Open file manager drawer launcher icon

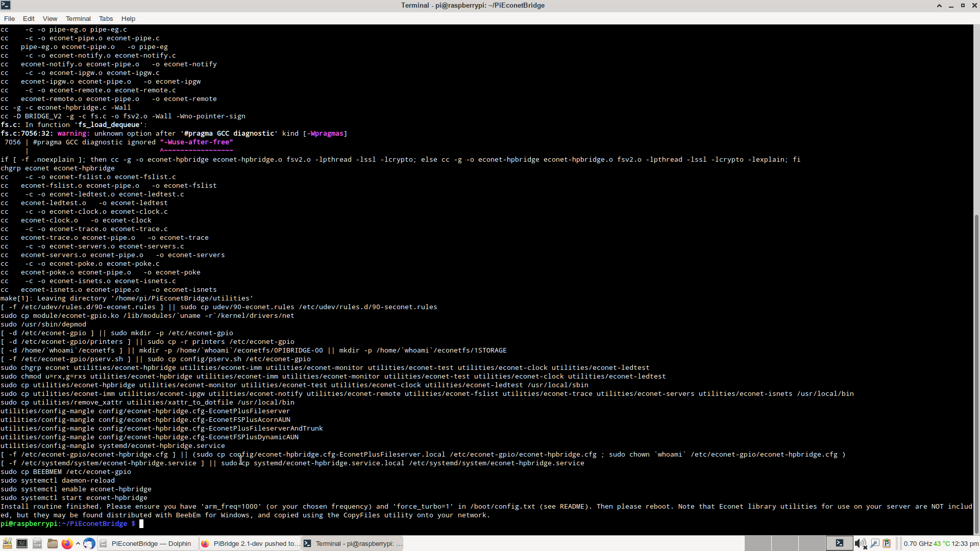tap(37, 543)
